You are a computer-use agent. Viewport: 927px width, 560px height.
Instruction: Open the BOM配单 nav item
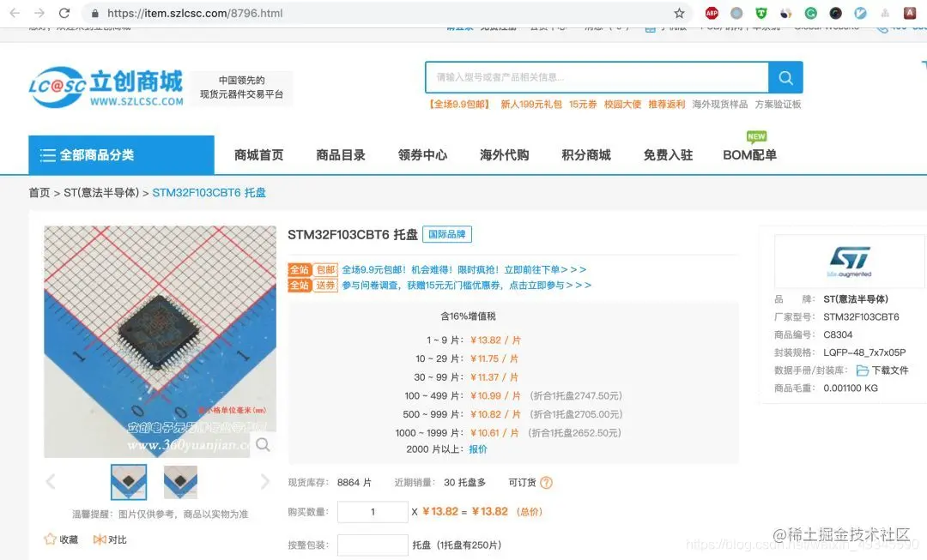coord(749,154)
